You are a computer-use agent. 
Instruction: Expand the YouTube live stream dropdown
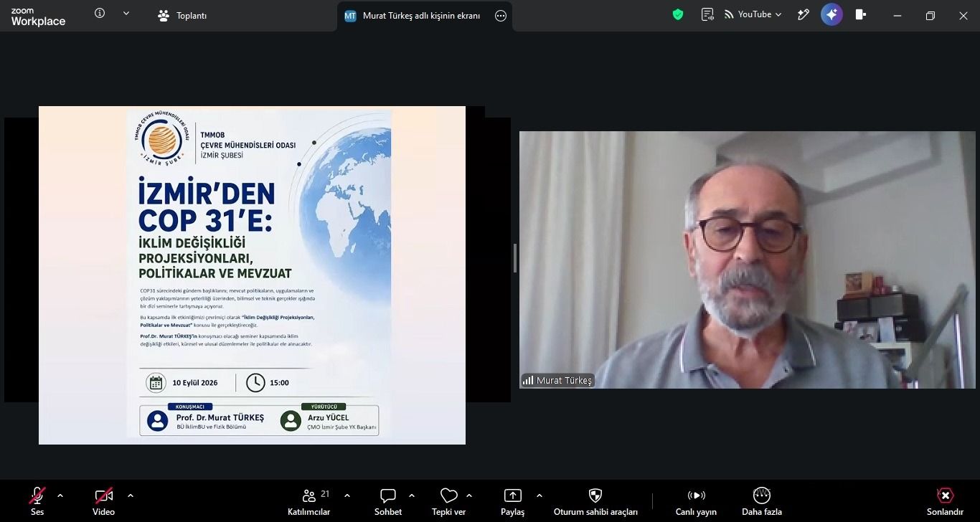tap(753, 14)
